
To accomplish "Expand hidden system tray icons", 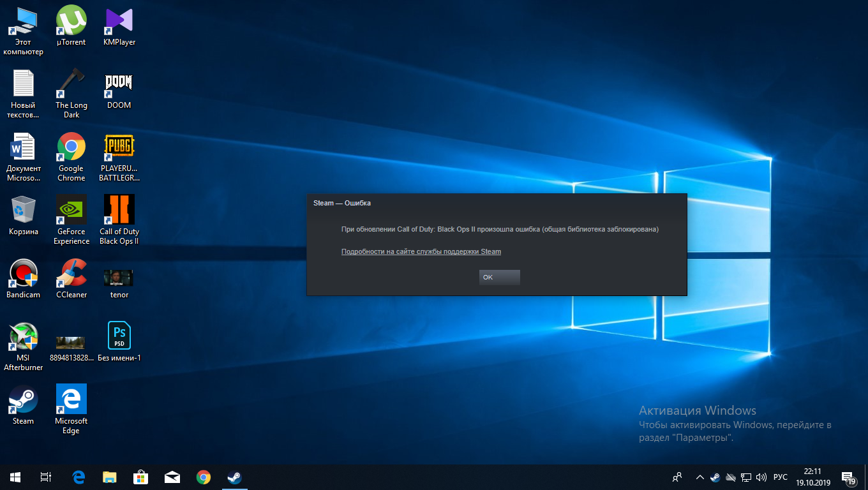I will click(700, 477).
